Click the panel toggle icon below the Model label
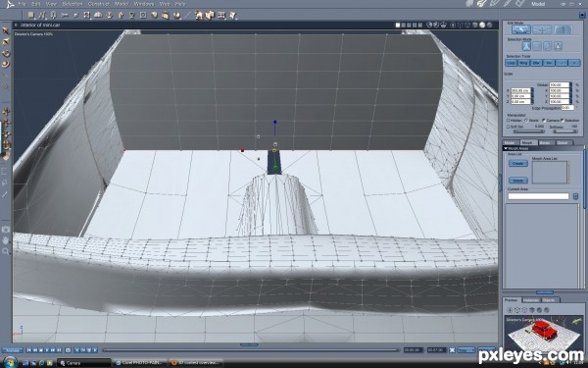Viewport: 588px width, 368px height. click(x=581, y=15)
